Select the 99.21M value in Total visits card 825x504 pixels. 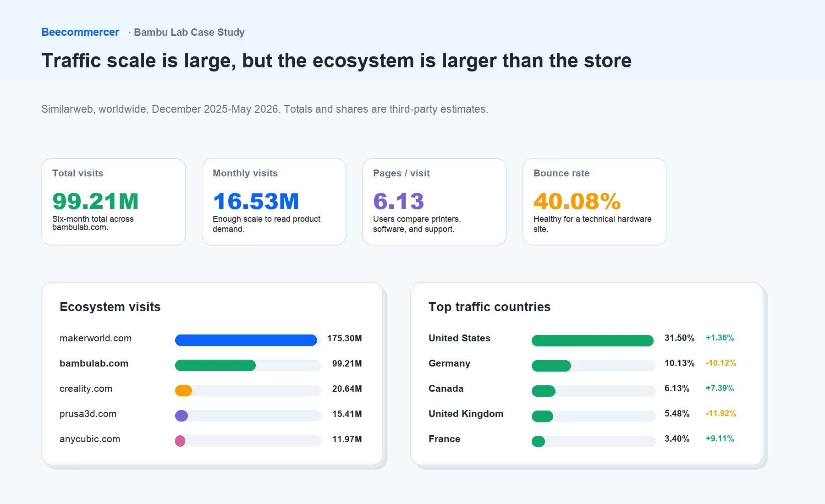95,201
